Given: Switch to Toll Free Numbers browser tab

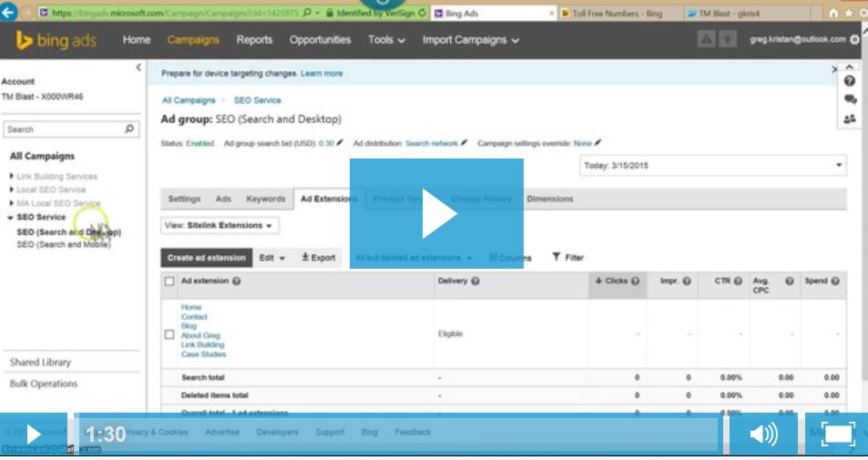Looking at the screenshot, I should coord(618,14).
